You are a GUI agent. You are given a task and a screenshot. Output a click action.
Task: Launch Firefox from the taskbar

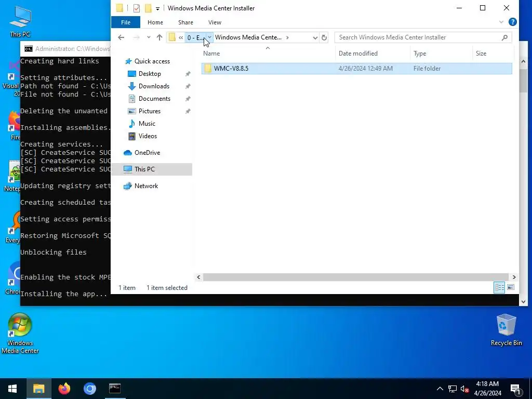coord(64,389)
